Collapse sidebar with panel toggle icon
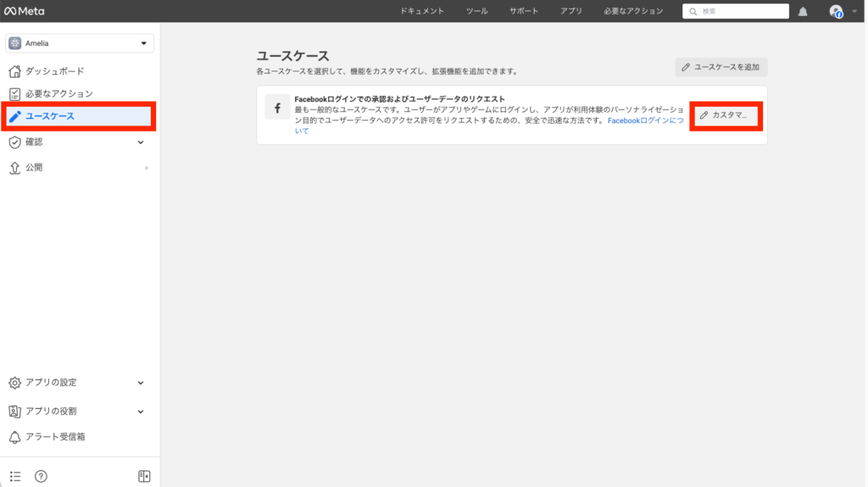 pyautogui.click(x=144, y=476)
